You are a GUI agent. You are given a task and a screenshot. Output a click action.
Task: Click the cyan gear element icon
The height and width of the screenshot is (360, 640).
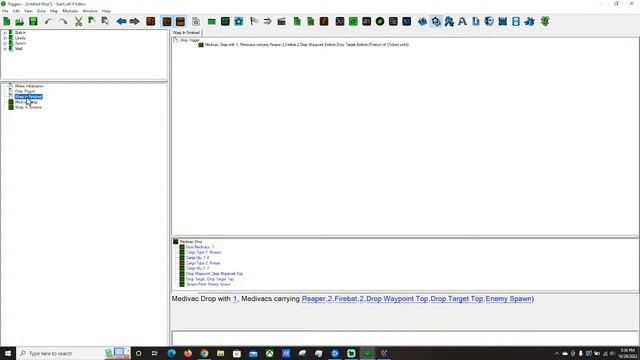tap(239, 21)
